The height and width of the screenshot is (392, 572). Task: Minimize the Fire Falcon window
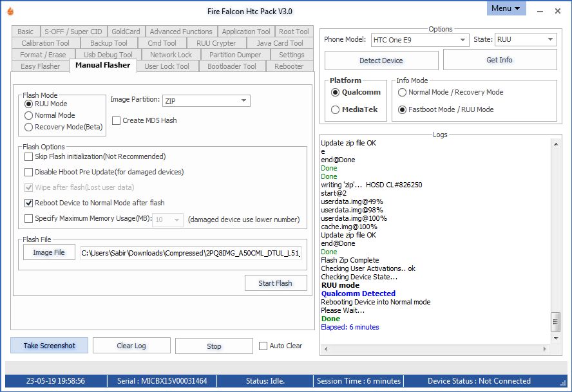click(540, 12)
